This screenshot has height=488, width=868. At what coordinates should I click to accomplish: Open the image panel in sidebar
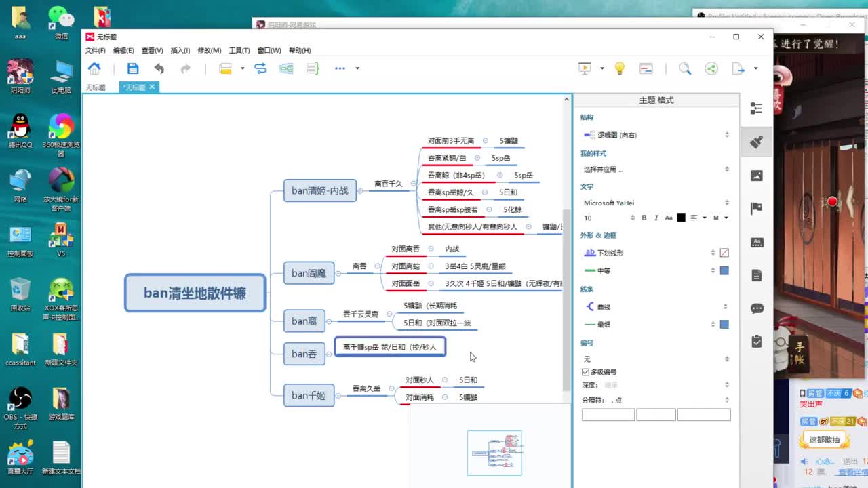point(757,176)
